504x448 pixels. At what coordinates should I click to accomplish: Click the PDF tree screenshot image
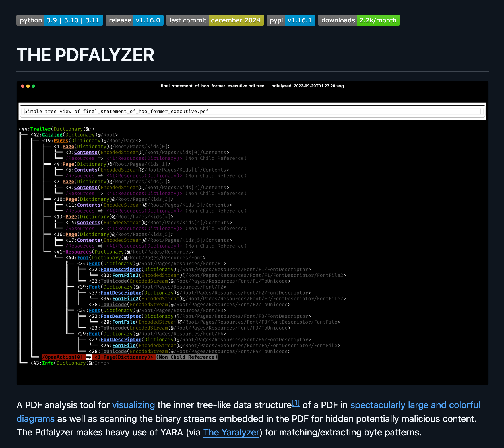click(253, 233)
